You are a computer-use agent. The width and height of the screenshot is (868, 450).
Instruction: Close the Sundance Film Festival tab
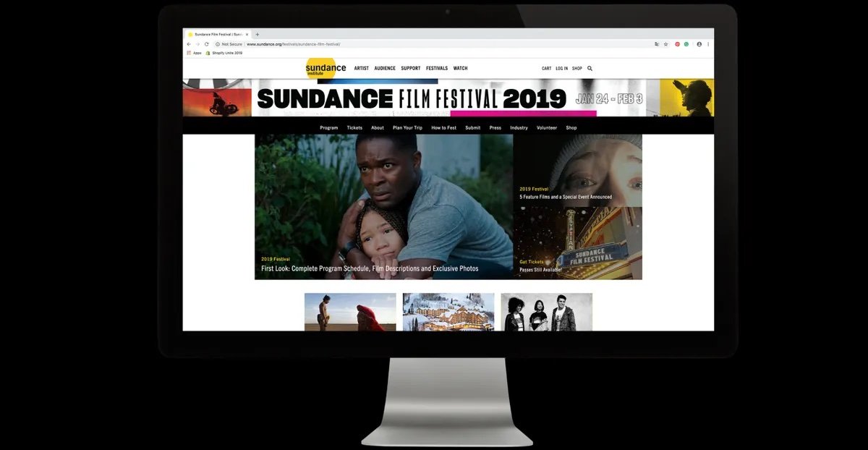tap(247, 34)
